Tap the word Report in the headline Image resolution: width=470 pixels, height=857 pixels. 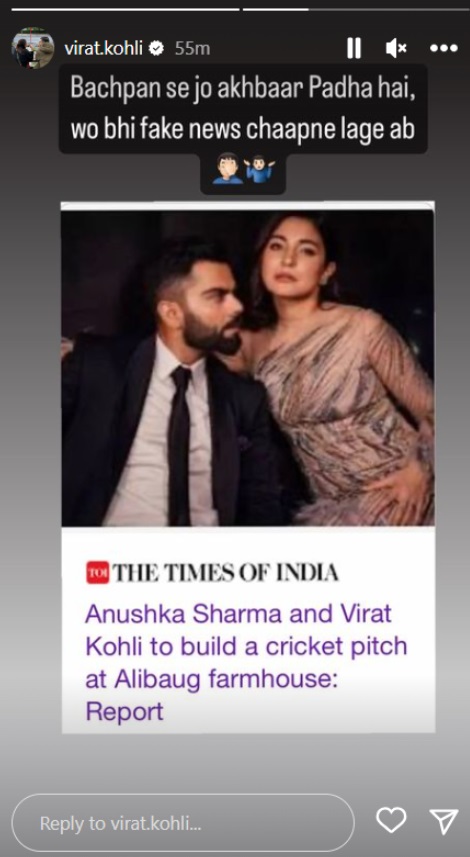coord(125,712)
